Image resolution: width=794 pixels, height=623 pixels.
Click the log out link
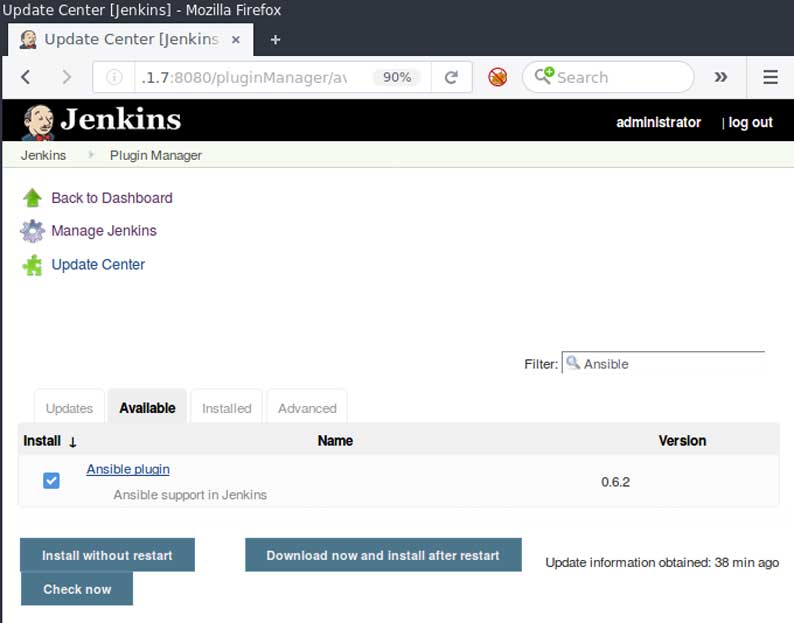pyautogui.click(x=750, y=122)
